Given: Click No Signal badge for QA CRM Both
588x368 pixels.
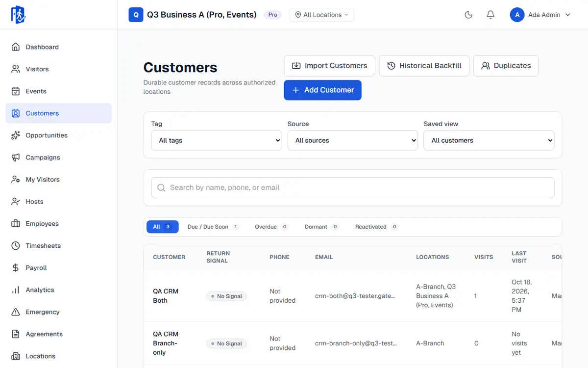Looking at the screenshot, I should pos(226,296).
